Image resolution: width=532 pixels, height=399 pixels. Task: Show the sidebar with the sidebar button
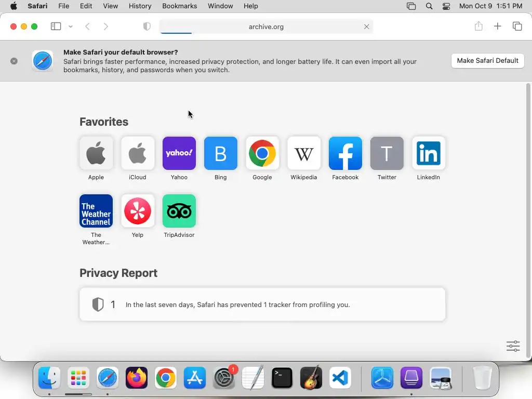tap(56, 26)
